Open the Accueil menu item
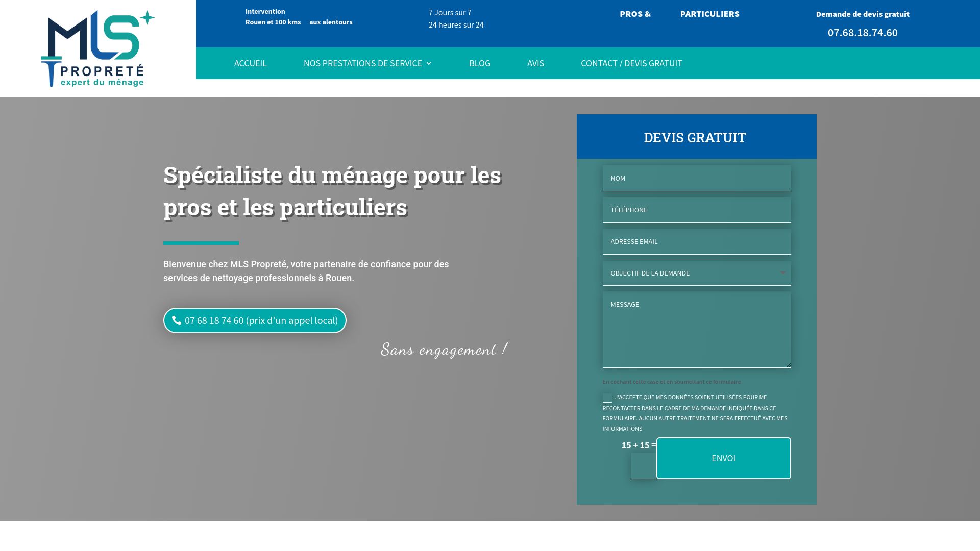Image resolution: width=980 pixels, height=551 pixels. pos(250,63)
